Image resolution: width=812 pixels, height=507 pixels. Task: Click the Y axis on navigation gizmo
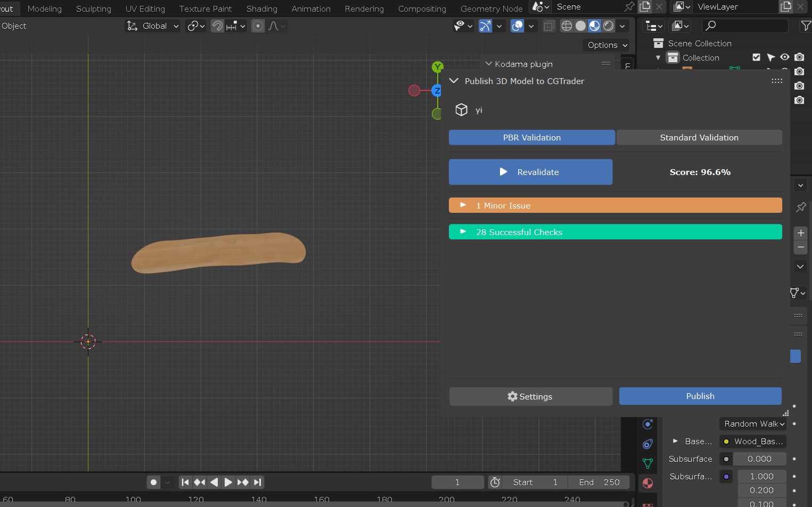coord(438,67)
